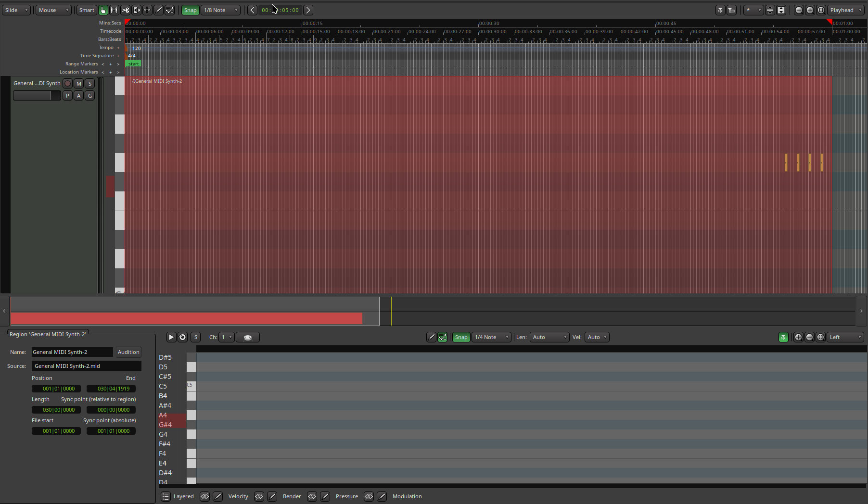
Task: Open the Slide edit mode dropdown
Action: point(16,10)
